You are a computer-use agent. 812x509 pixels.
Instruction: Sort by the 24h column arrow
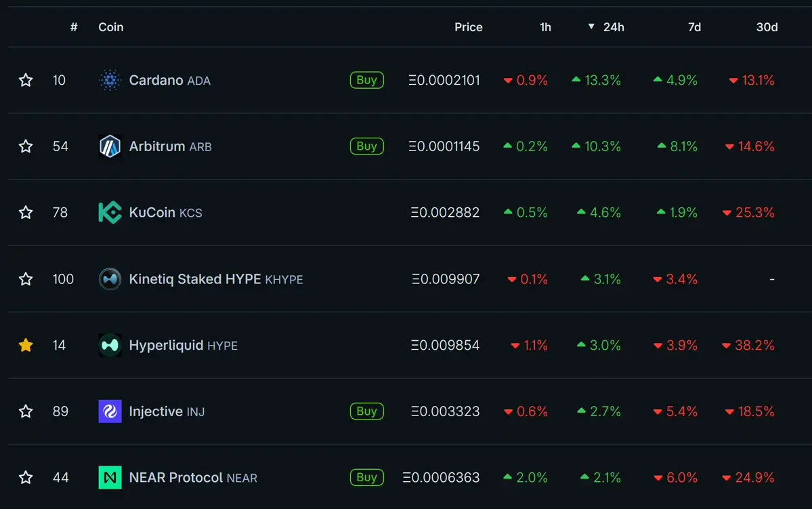tap(591, 26)
